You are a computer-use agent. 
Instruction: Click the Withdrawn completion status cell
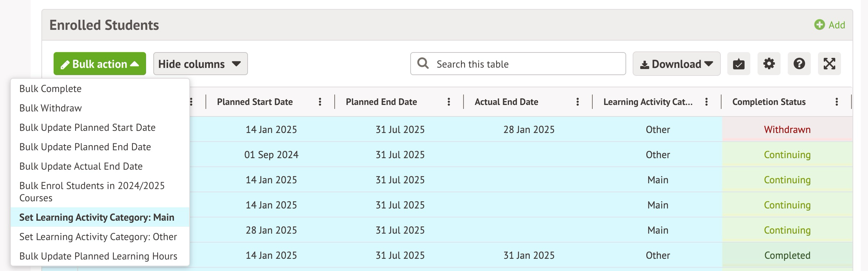coord(787,129)
